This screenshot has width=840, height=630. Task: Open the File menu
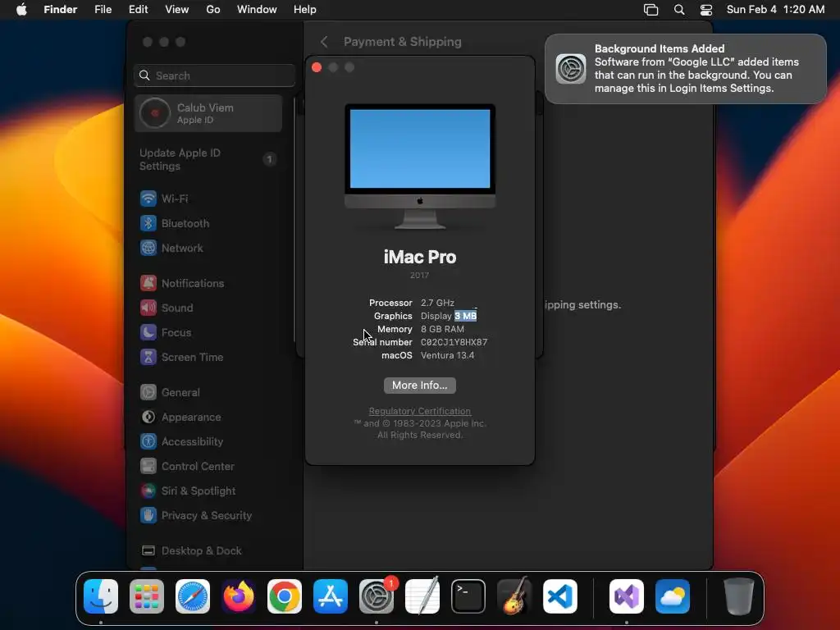[103, 10]
